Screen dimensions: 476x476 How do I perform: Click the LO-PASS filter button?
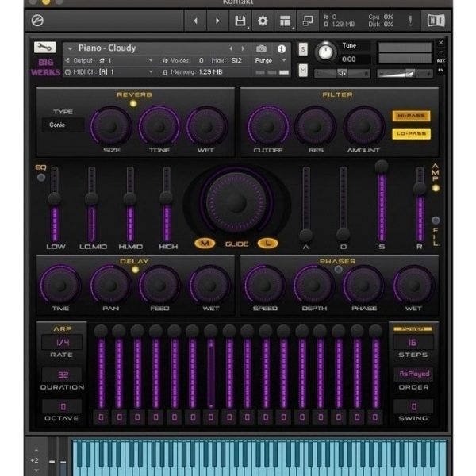(411, 133)
